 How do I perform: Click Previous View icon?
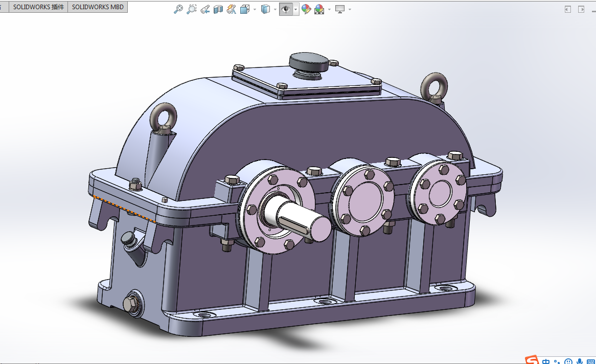205,9
